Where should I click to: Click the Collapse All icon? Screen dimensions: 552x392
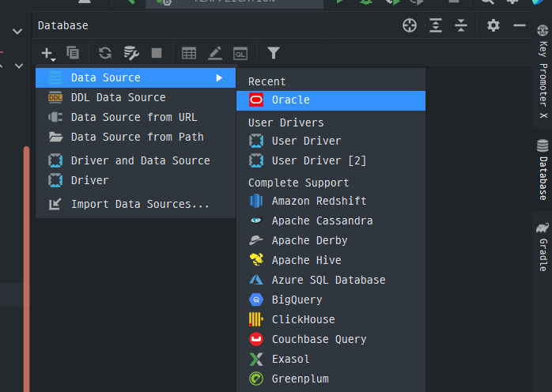(461, 26)
